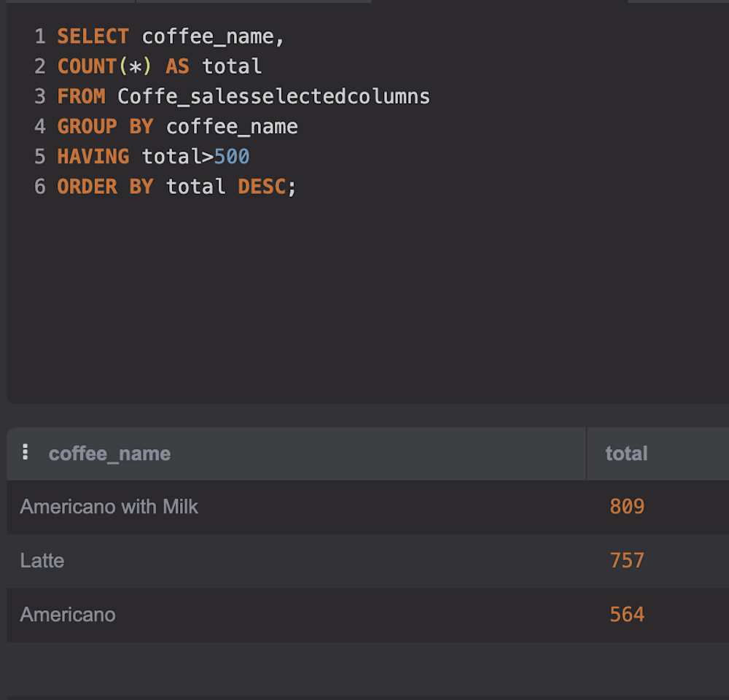Place cursor on Coffe_salesselectedcolumns table name
Image resolution: width=729 pixels, height=700 pixels.
274,97
